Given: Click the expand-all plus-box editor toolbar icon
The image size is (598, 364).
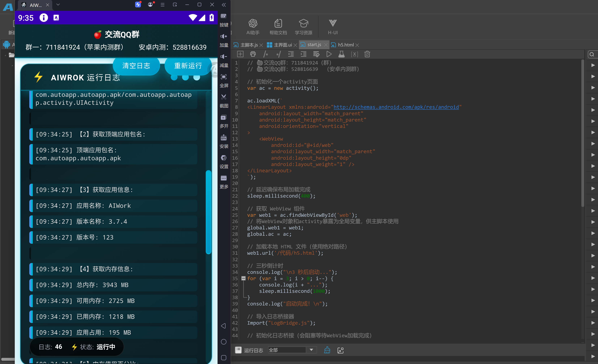Looking at the screenshot, I should click(240, 54).
